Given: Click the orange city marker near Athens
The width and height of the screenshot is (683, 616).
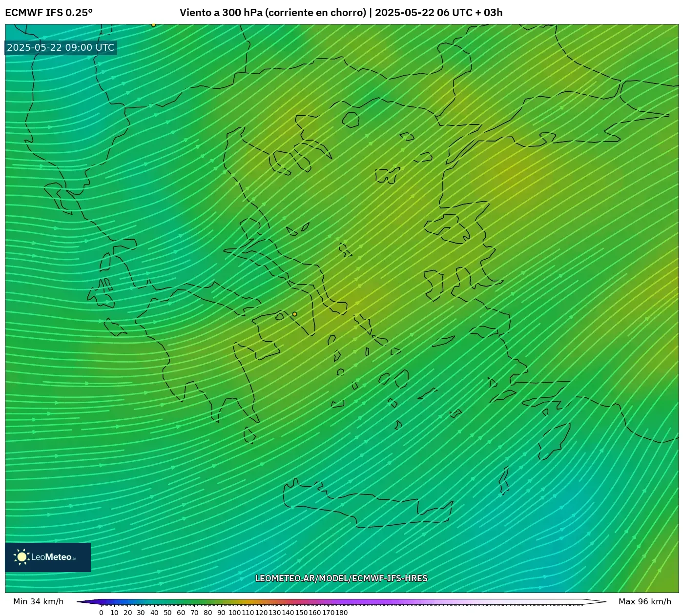Looking at the screenshot, I should pos(294,314).
